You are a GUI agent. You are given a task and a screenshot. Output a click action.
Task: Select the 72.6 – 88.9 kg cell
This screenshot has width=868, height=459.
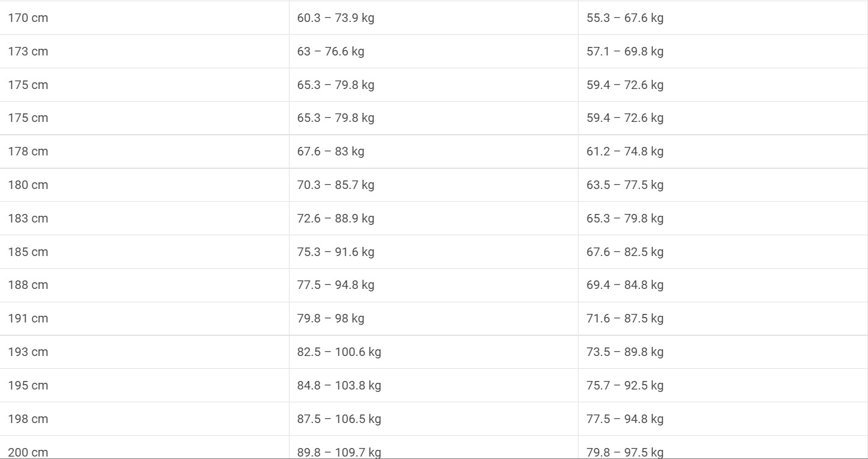335,218
